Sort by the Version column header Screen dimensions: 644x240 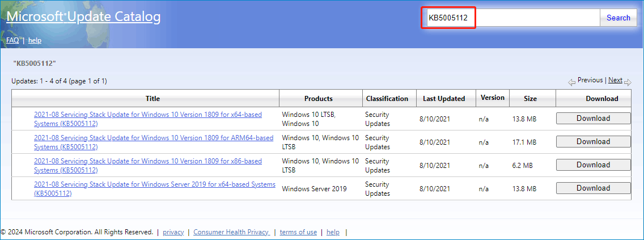493,98
